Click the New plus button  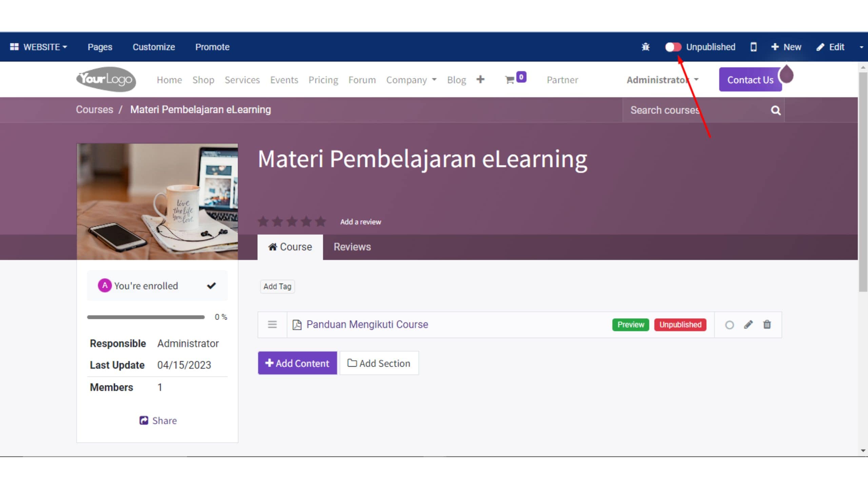click(x=786, y=47)
